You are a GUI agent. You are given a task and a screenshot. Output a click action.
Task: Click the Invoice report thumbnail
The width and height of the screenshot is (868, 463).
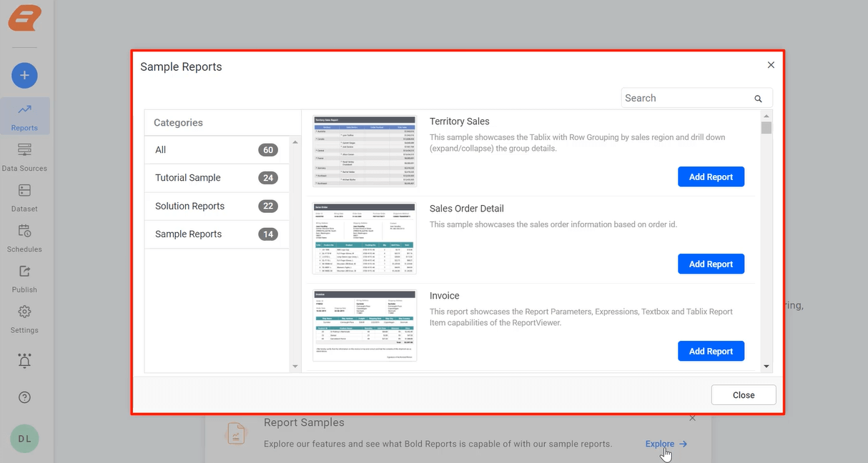coord(365,326)
